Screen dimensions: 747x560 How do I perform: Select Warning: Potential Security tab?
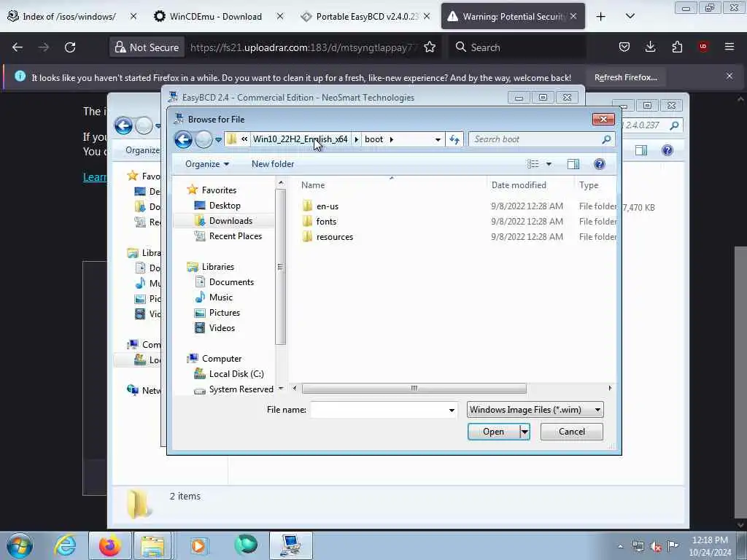click(513, 17)
